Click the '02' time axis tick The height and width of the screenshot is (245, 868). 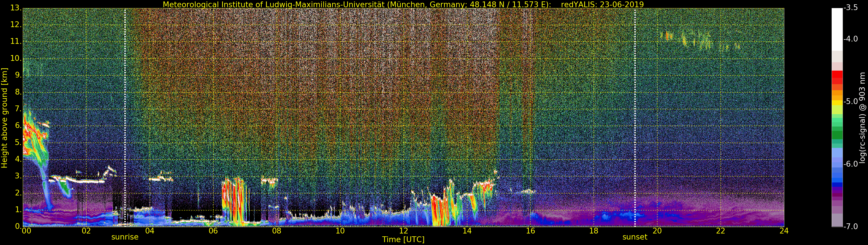click(x=86, y=231)
